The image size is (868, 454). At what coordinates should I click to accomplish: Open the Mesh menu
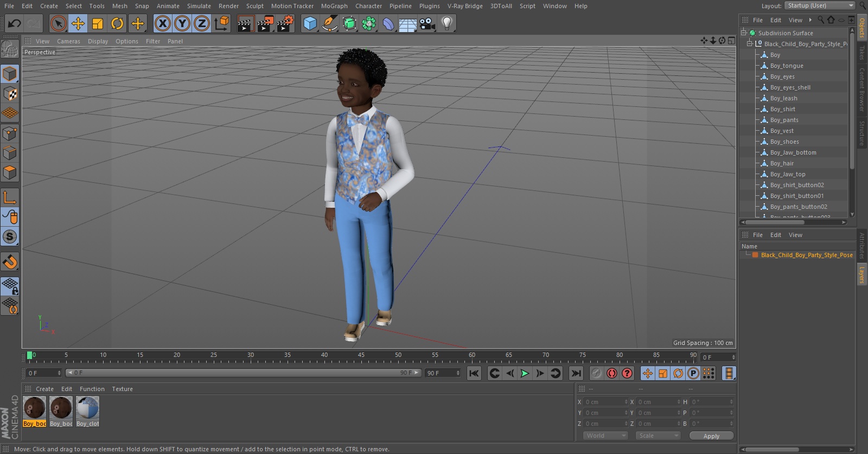(x=120, y=6)
